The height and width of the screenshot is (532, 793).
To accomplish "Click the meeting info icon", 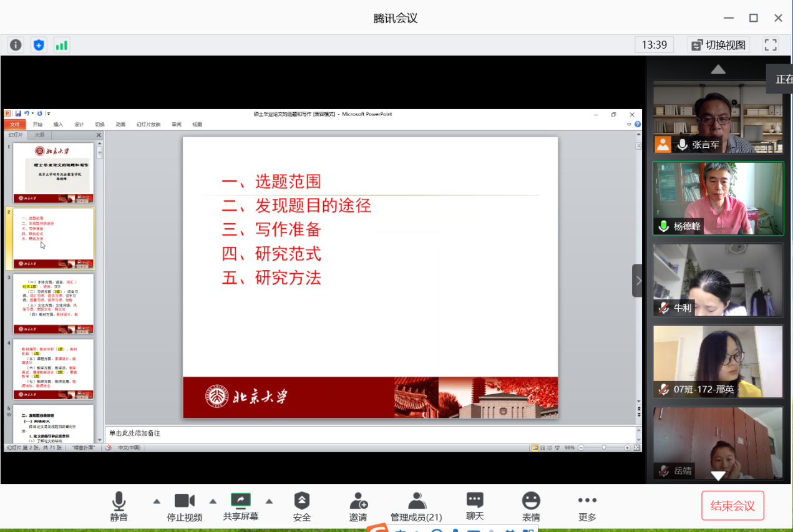I will [x=16, y=45].
